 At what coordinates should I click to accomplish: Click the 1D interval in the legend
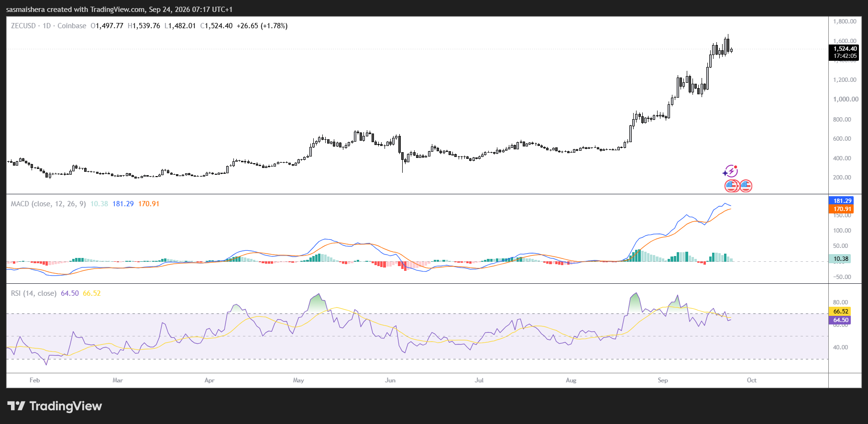[x=46, y=26]
